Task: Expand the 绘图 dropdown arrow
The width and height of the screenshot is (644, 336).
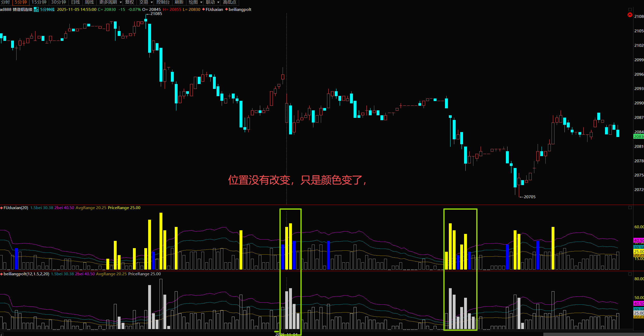Action: 201,2
